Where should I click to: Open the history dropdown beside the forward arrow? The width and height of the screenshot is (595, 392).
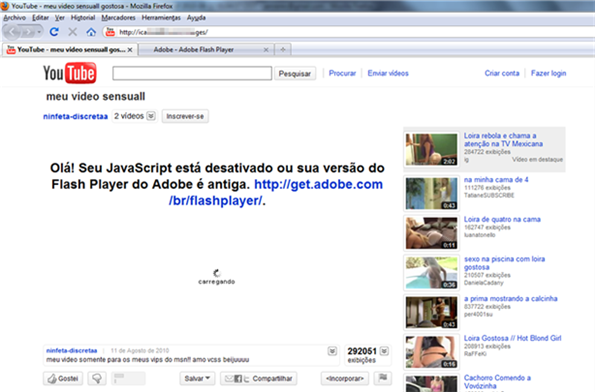[39, 33]
